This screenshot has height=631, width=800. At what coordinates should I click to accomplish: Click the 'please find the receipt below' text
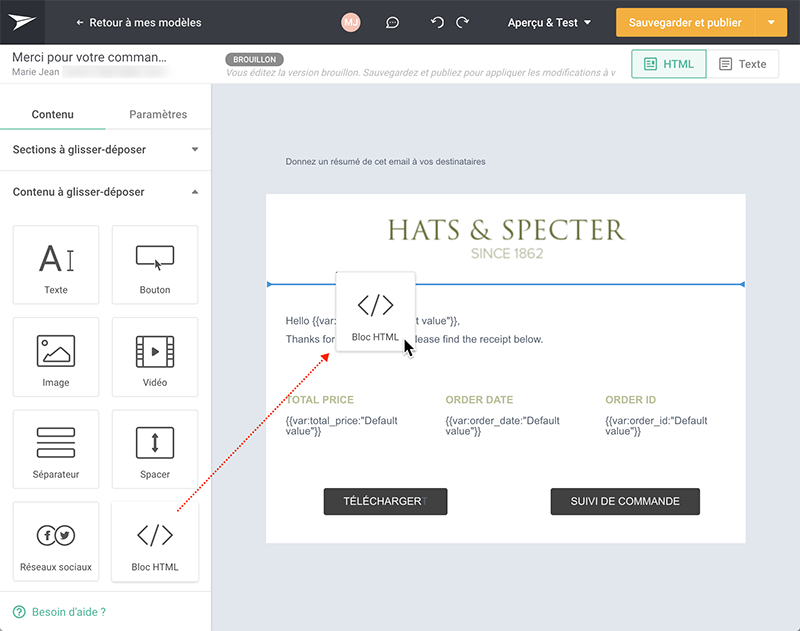479,339
